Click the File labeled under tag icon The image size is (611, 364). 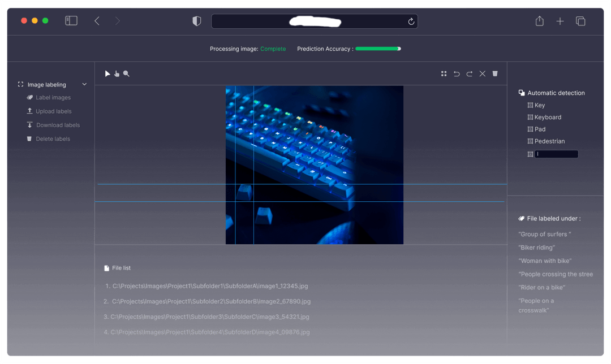[522, 218]
